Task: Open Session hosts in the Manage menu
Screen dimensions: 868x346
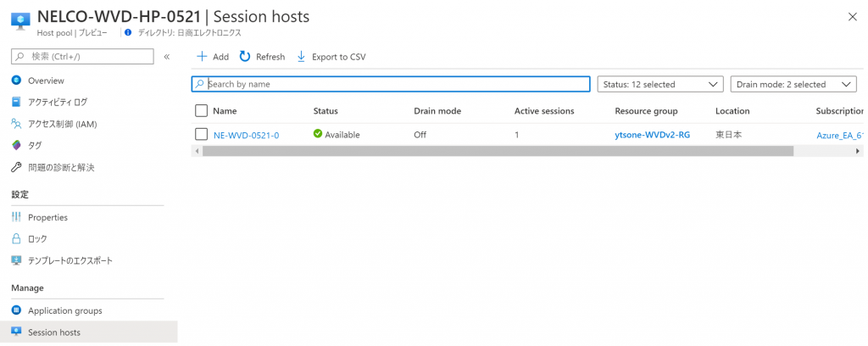Action: tap(54, 332)
